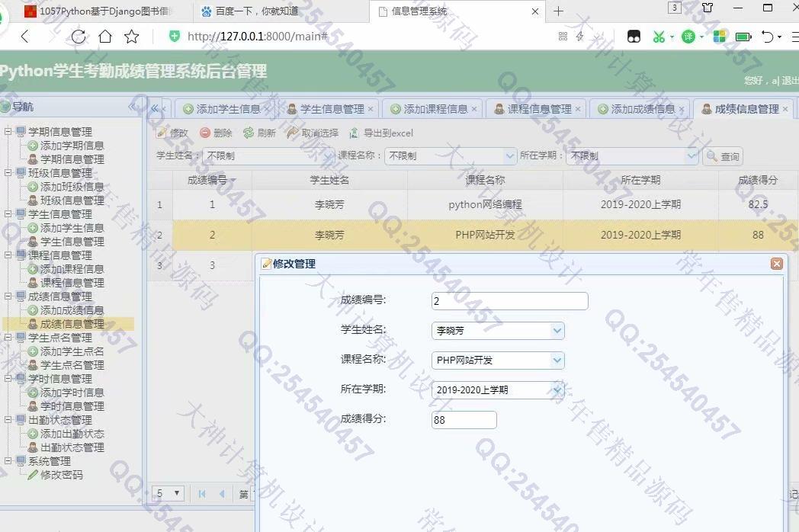Collapse the 导航 navigation panel
This screenshot has width=799, height=532.
[x=133, y=107]
